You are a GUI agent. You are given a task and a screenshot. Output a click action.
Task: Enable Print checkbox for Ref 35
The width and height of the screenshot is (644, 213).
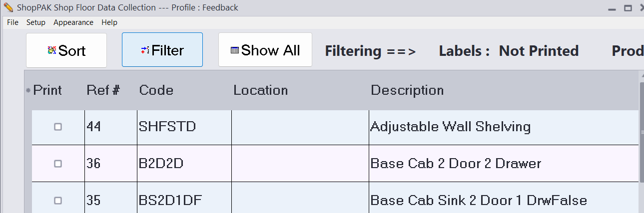click(x=58, y=201)
